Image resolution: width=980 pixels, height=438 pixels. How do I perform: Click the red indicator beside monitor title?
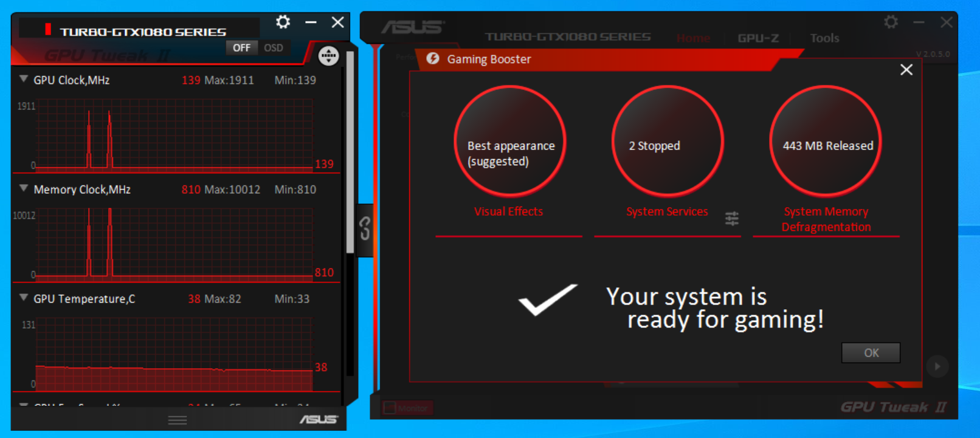coord(48,29)
